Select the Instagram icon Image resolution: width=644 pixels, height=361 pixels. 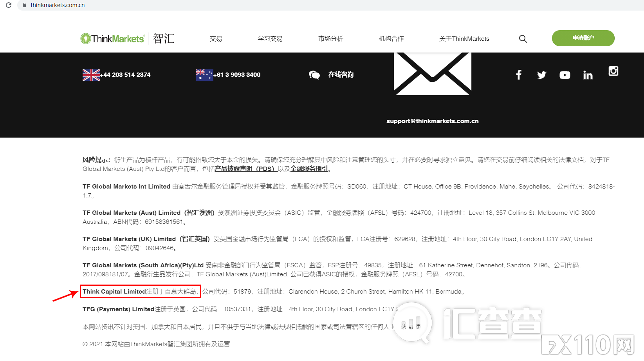point(613,71)
